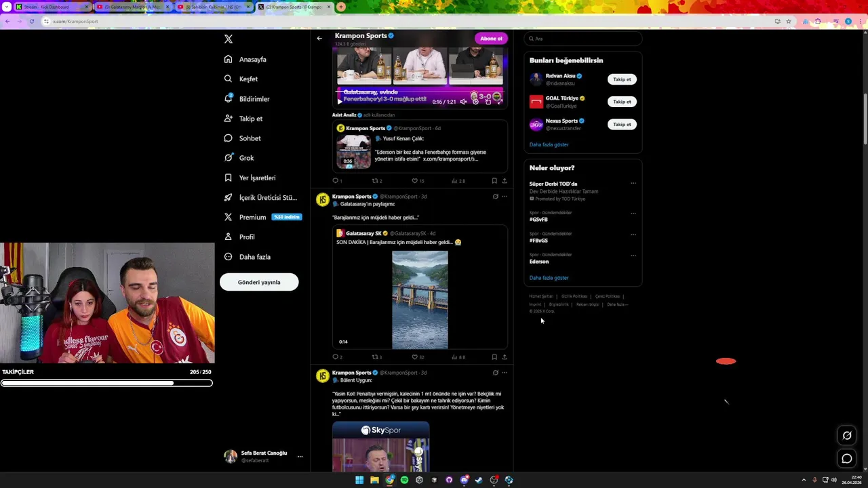Open more options for #FBvGS trend

633,235
